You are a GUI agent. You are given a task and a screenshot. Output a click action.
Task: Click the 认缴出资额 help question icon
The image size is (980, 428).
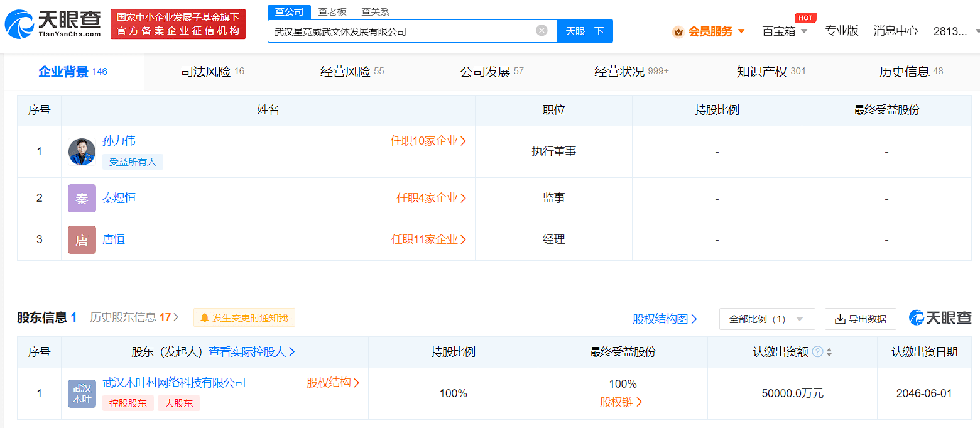pyautogui.click(x=817, y=352)
